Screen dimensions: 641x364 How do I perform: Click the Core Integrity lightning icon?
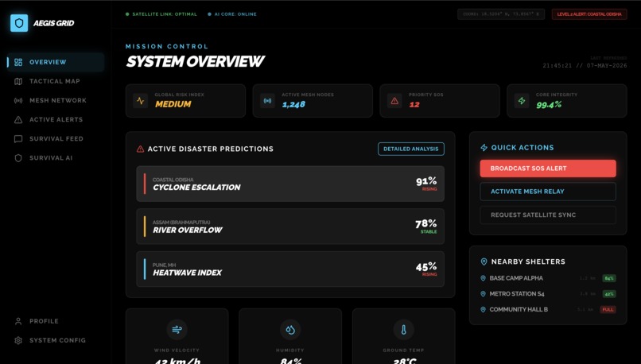point(522,100)
